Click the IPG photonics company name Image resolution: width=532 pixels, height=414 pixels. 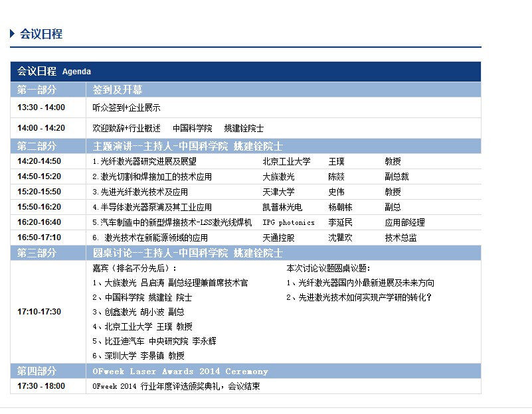point(288,222)
